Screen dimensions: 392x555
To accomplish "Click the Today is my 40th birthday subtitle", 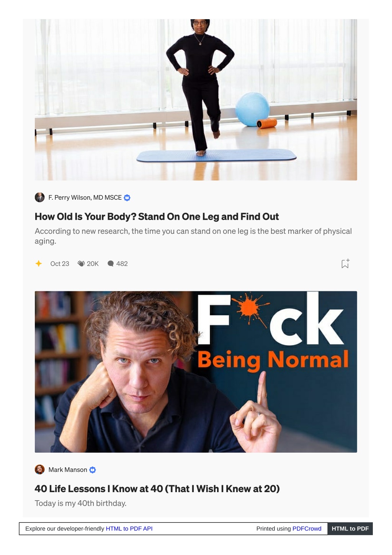I will click(81, 503).
